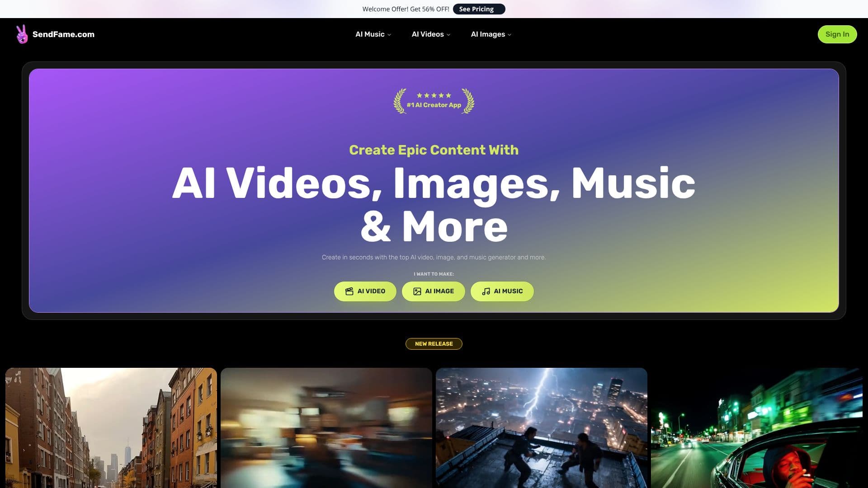Click the #1 AI Creator App laurel badge
The image size is (868, 488).
click(434, 101)
